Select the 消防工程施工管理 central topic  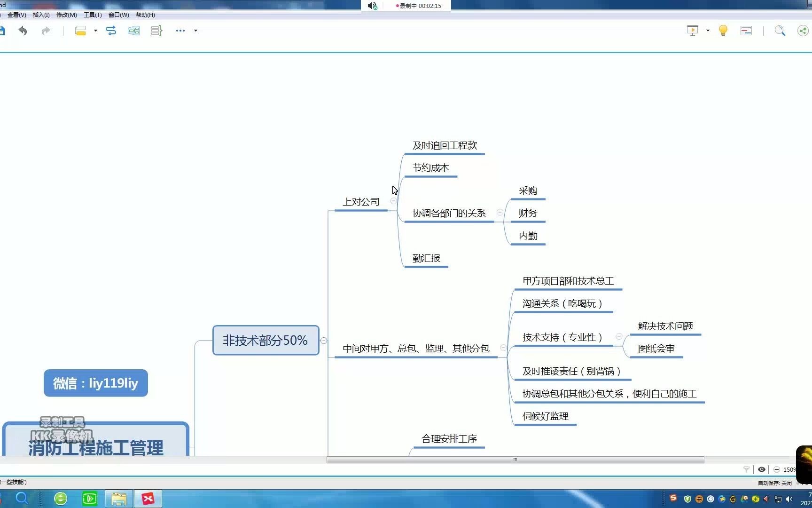click(x=96, y=440)
